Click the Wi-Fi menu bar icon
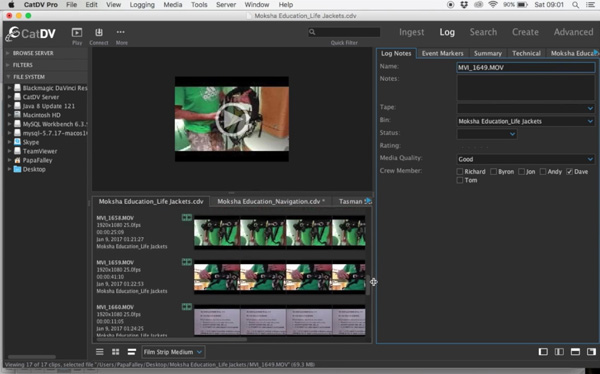600x374 pixels. pos(493,5)
